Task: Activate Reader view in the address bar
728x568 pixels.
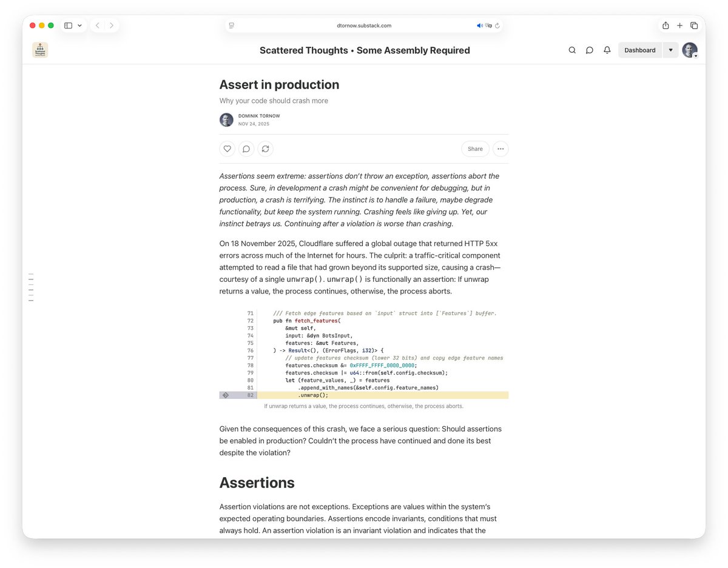Action: pyautogui.click(x=231, y=25)
